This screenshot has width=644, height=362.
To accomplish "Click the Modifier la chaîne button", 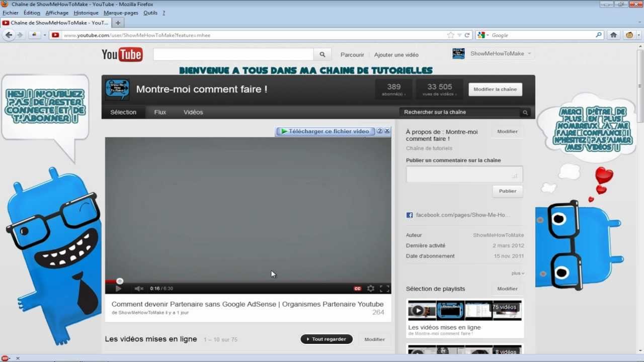I will [495, 89].
